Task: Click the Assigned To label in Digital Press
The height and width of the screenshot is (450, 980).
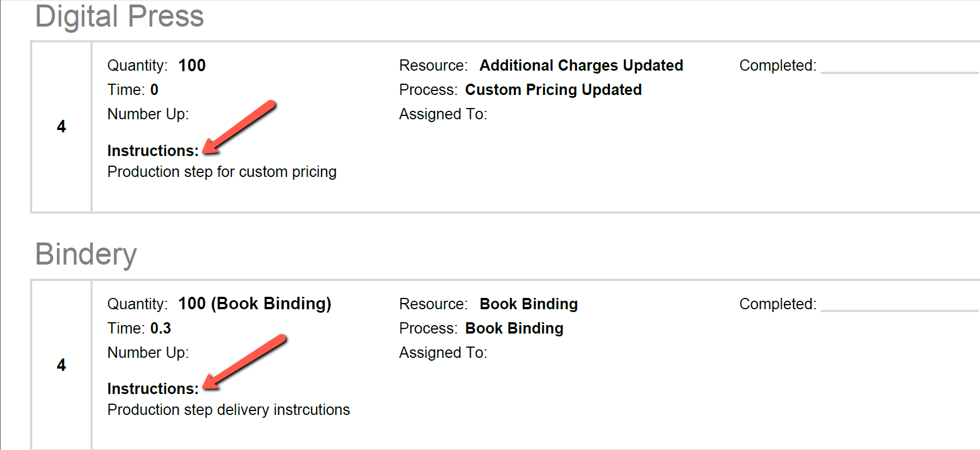Action: point(443,114)
